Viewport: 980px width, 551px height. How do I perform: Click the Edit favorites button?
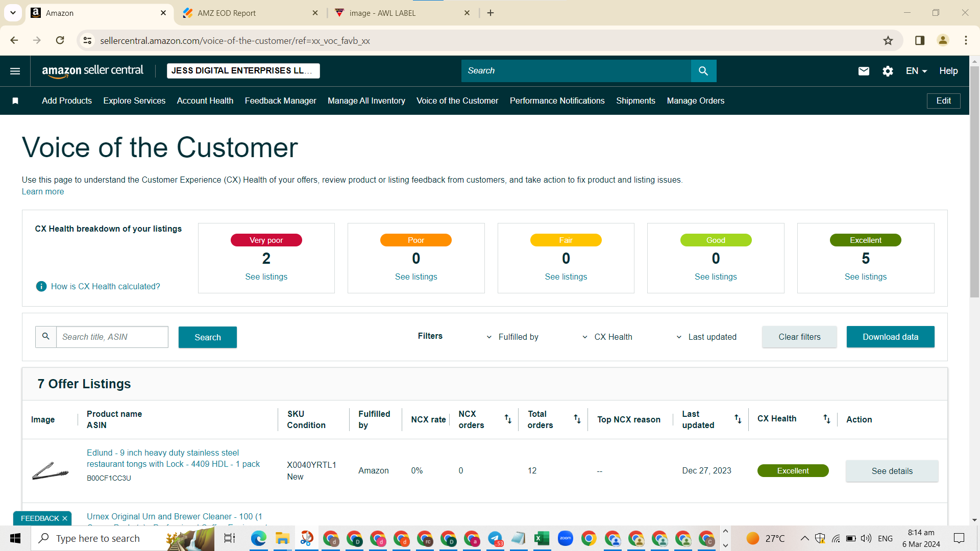[x=943, y=101]
